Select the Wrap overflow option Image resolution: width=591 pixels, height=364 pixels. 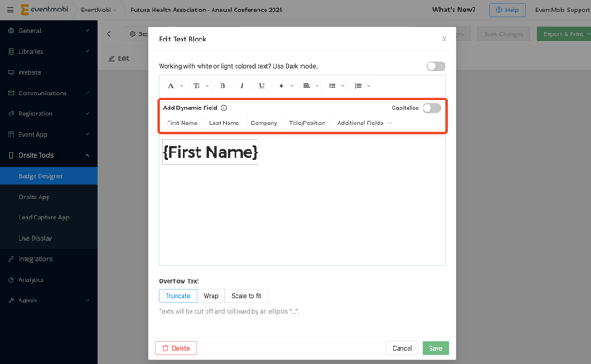[x=211, y=296]
